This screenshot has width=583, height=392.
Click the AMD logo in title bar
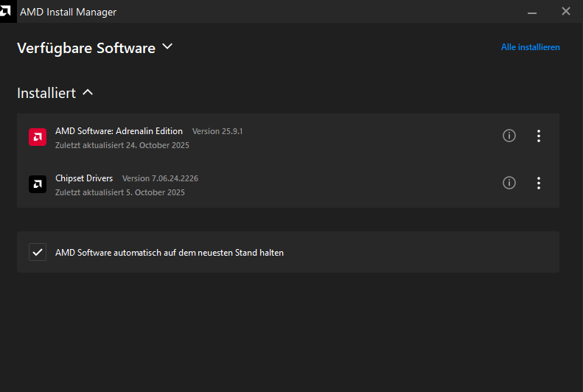[7, 11]
